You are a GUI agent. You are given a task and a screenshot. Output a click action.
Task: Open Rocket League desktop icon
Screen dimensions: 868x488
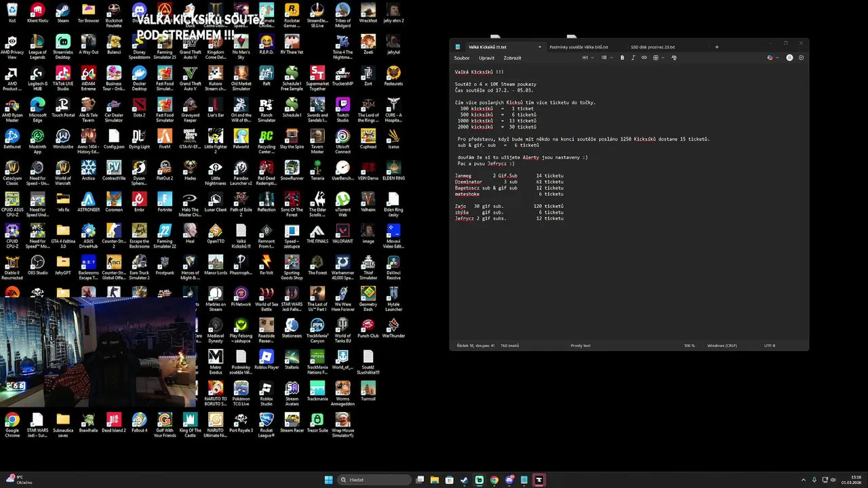click(267, 425)
